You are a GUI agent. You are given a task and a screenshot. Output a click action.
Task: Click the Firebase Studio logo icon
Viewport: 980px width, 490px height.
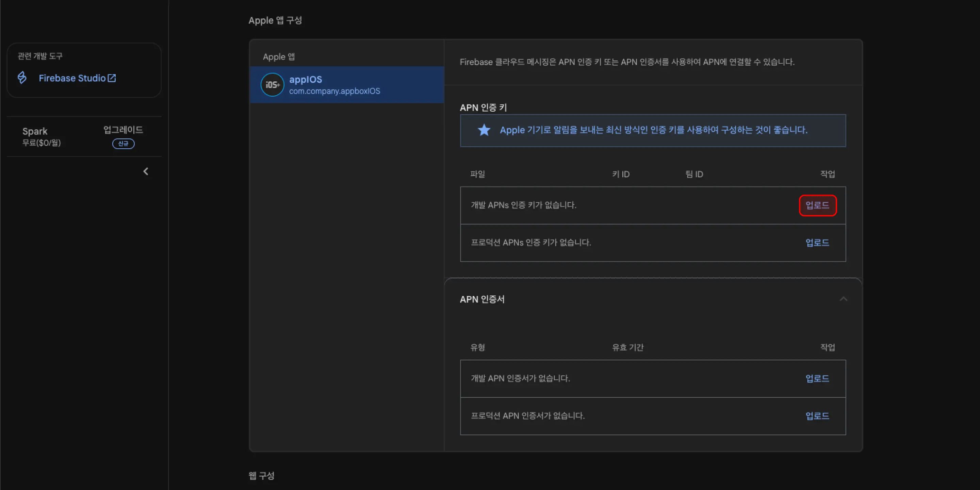22,78
